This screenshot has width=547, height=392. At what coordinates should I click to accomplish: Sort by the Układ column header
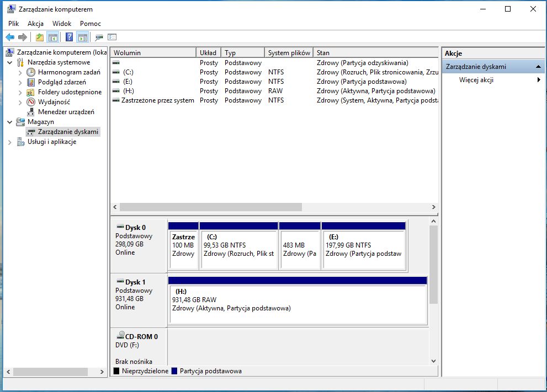[208, 52]
